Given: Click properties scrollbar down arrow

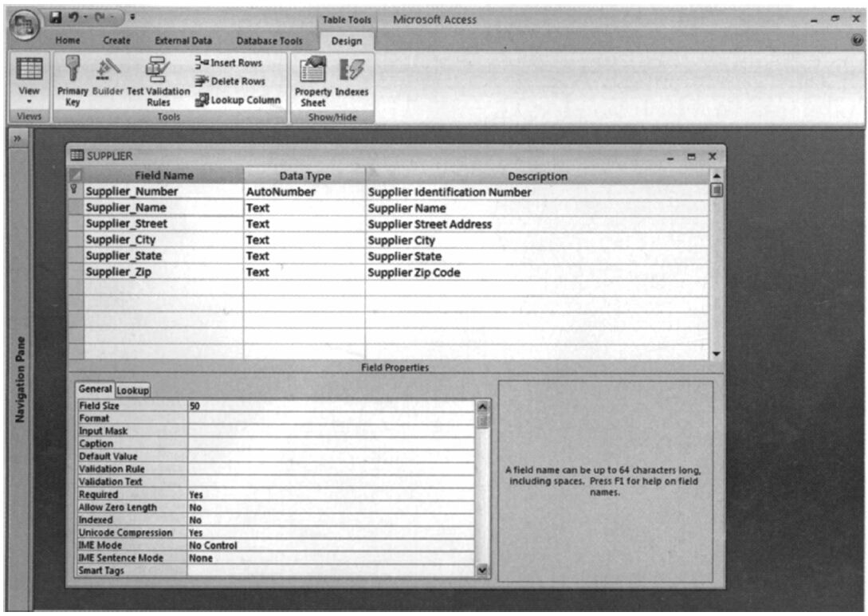Looking at the screenshot, I should coord(482,570).
